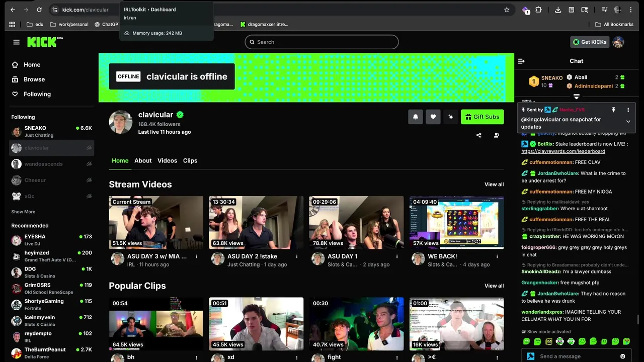Unpin the pinned chat message
Viewport: 644px width, 362px height.
(x=613, y=110)
